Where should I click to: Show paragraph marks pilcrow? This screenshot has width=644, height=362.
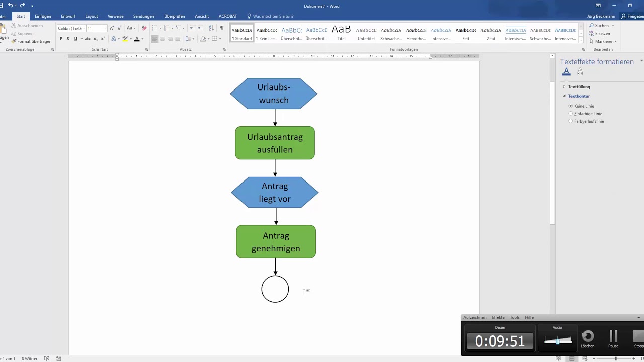tap(221, 28)
